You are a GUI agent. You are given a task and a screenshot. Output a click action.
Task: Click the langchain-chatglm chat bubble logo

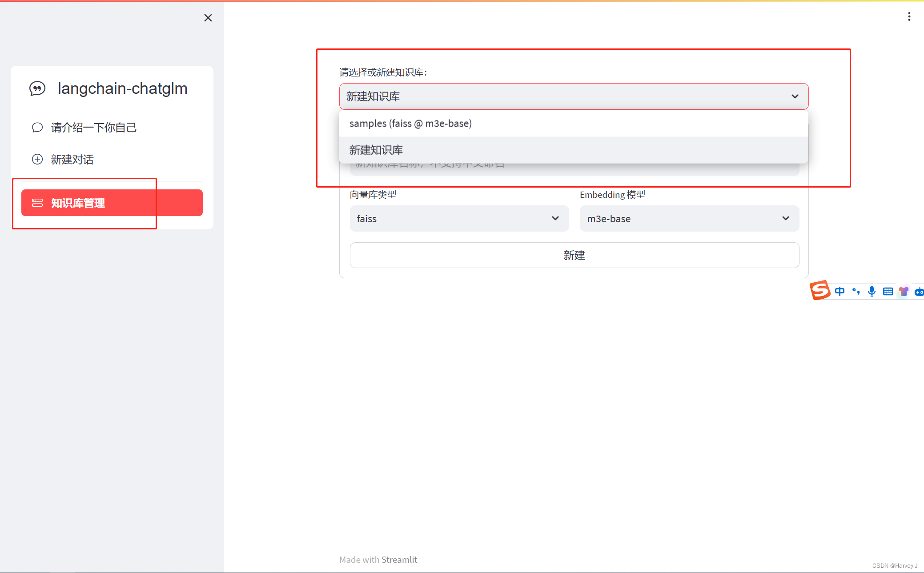tap(37, 88)
